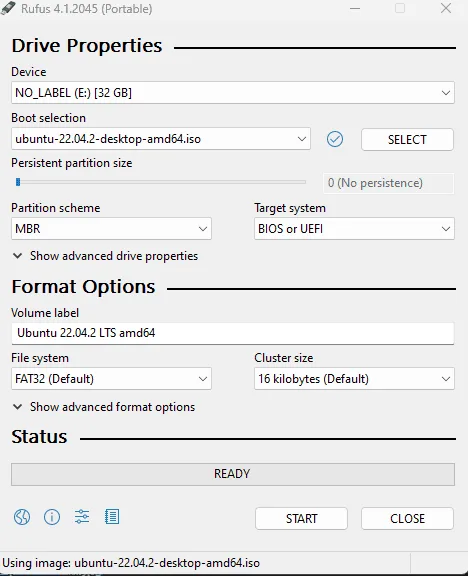This screenshot has width=468, height=576.
Task: Click the READY status progress bar
Action: pos(233,474)
